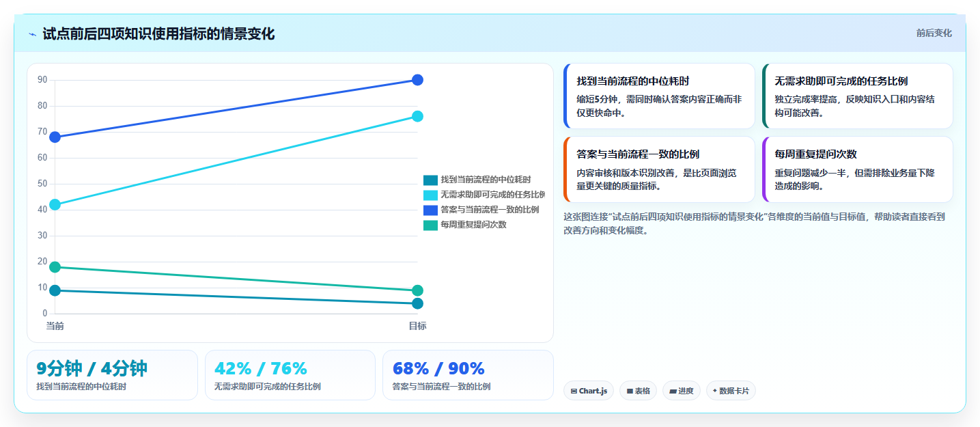Click the text 内容审核和版本识别改善
980x427 pixels.
pyautogui.click(x=626, y=173)
